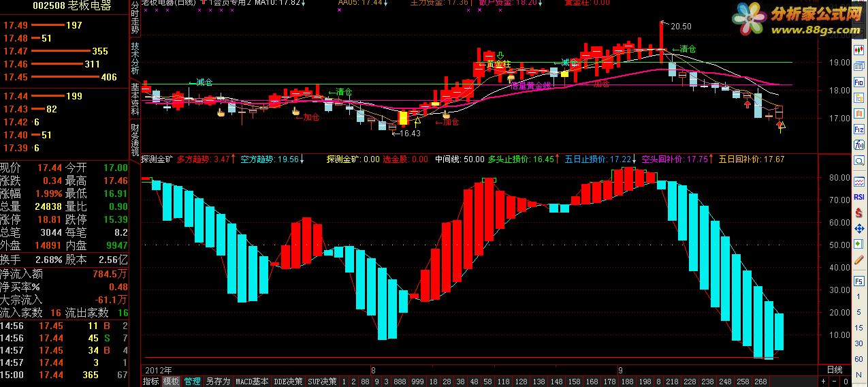The image size is (868, 387).
Task: Select the 指标 tab at the bottom
Action: pos(150,382)
